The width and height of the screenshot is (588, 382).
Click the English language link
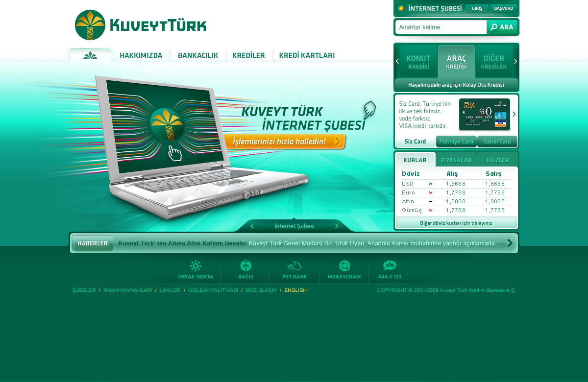[x=295, y=290]
